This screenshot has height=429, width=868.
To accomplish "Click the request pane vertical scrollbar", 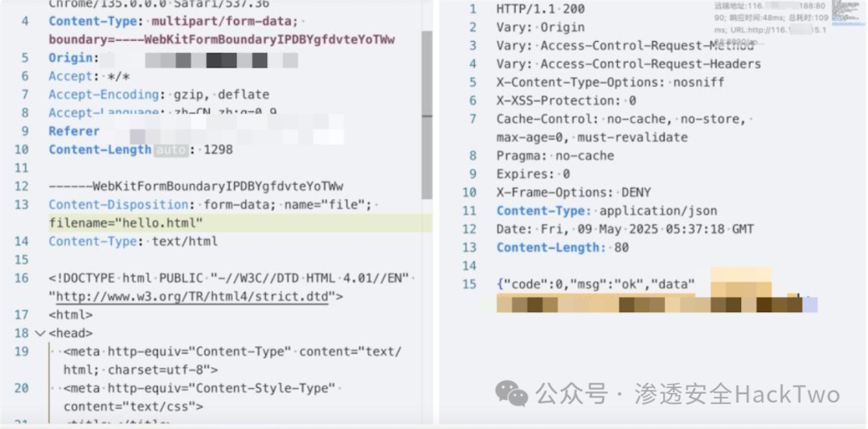I will pos(427,115).
